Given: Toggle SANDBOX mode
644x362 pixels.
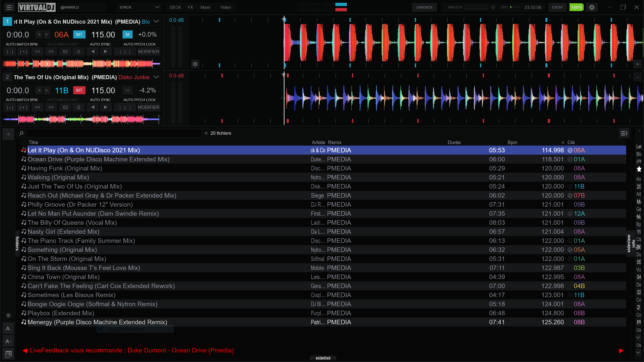Looking at the screenshot, I should tap(424, 7).
